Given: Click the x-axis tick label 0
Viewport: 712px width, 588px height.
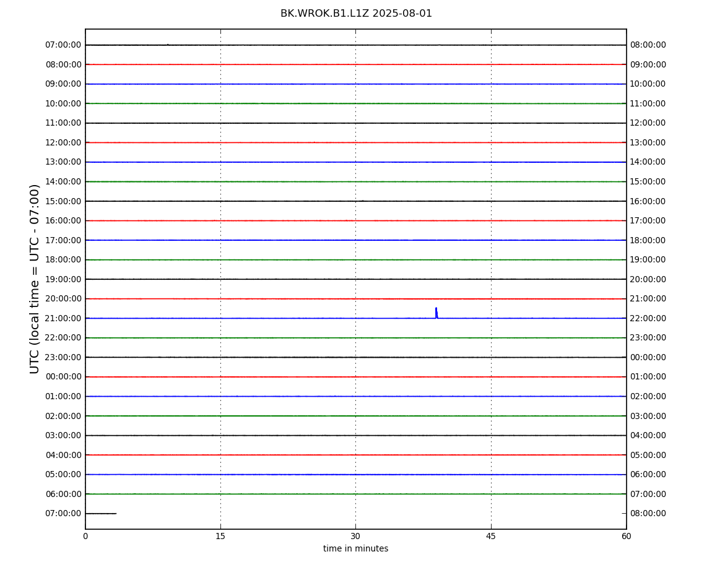Looking at the screenshot, I should (85, 536).
